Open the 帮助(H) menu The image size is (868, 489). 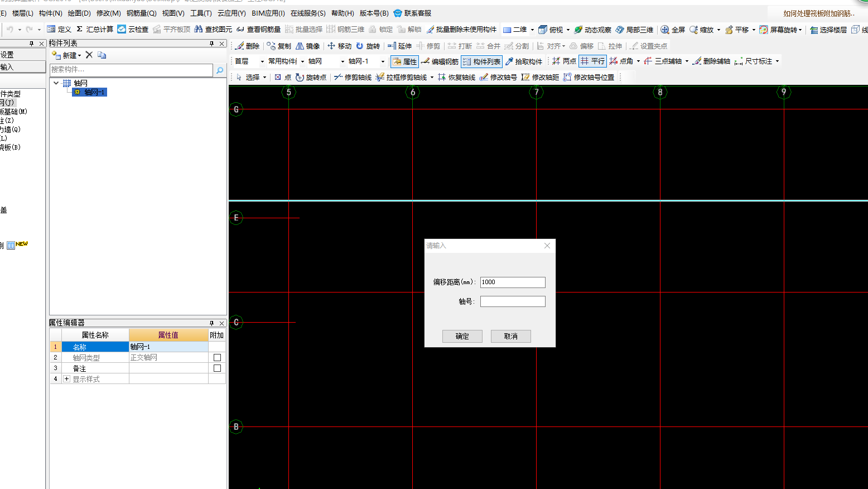(343, 13)
